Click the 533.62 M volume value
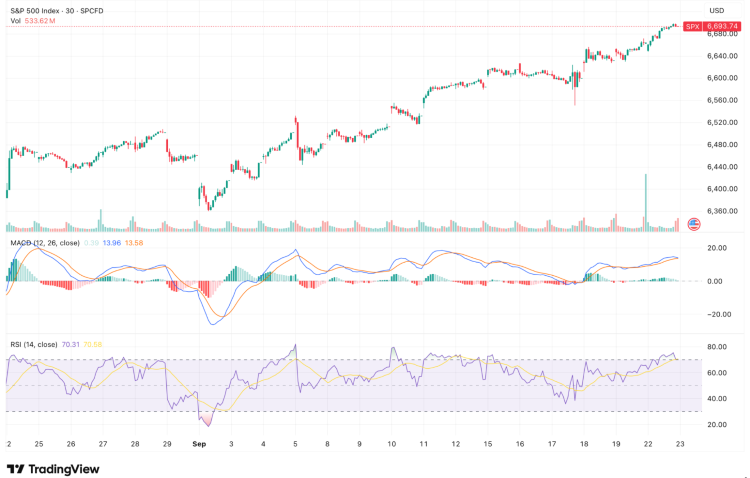 tap(40, 20)
